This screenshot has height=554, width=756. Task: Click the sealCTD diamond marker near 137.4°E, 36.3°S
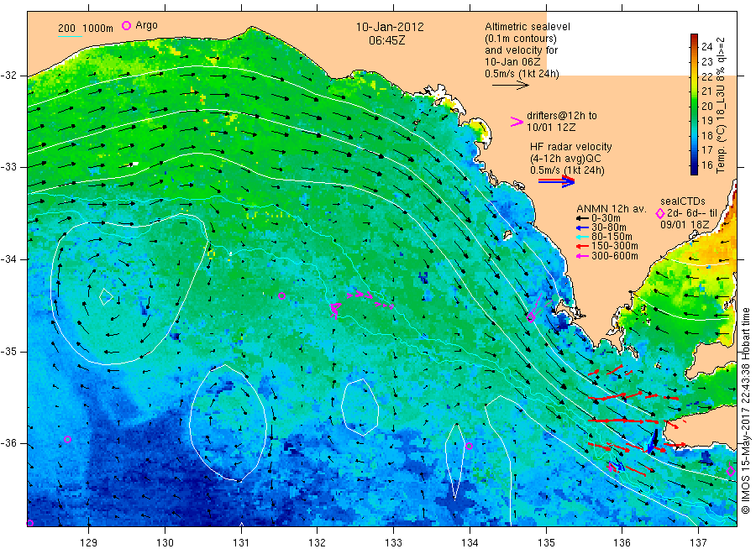(x=731, y=471)
